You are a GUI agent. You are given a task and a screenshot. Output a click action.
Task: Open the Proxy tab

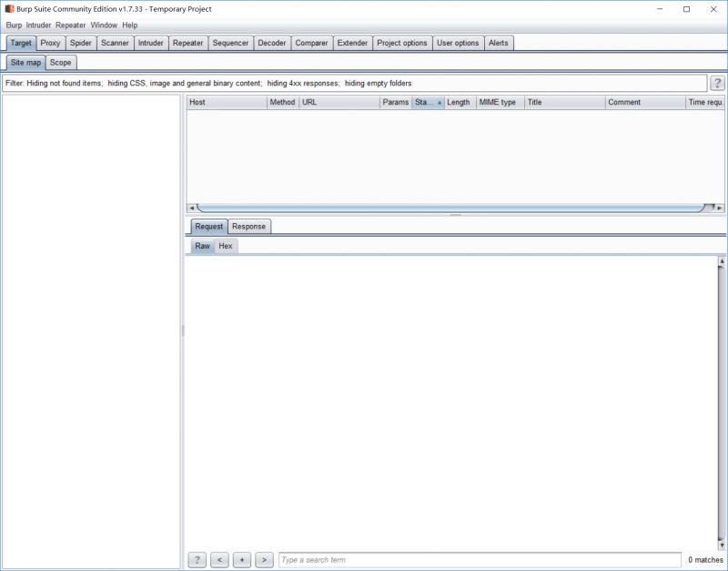[50, 43]
